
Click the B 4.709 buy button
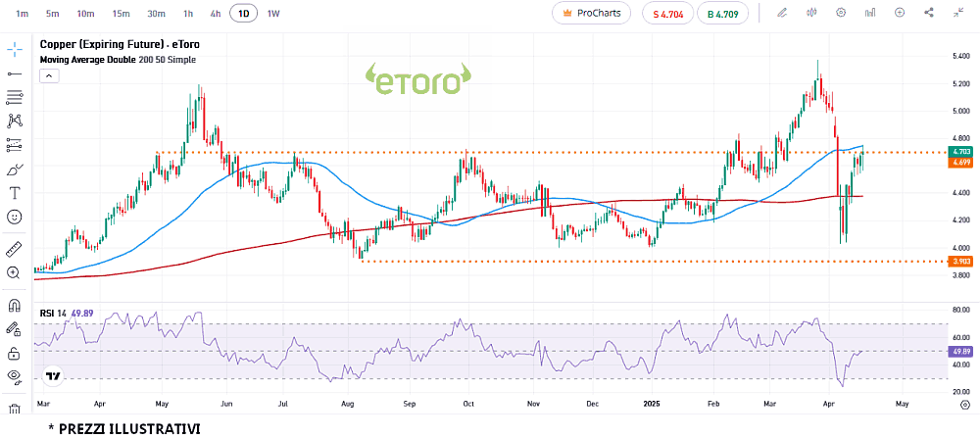[x=722, y=14]
